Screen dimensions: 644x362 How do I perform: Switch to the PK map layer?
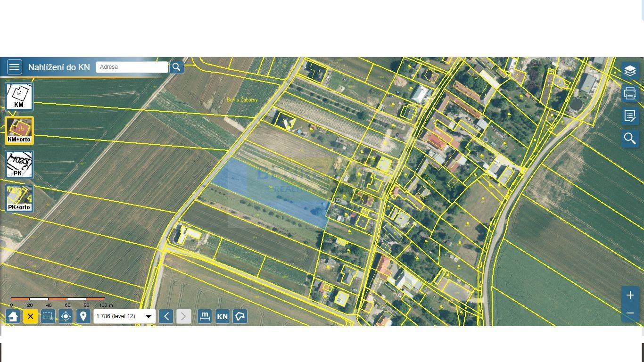pyautogui.click(x=19, y=165)
